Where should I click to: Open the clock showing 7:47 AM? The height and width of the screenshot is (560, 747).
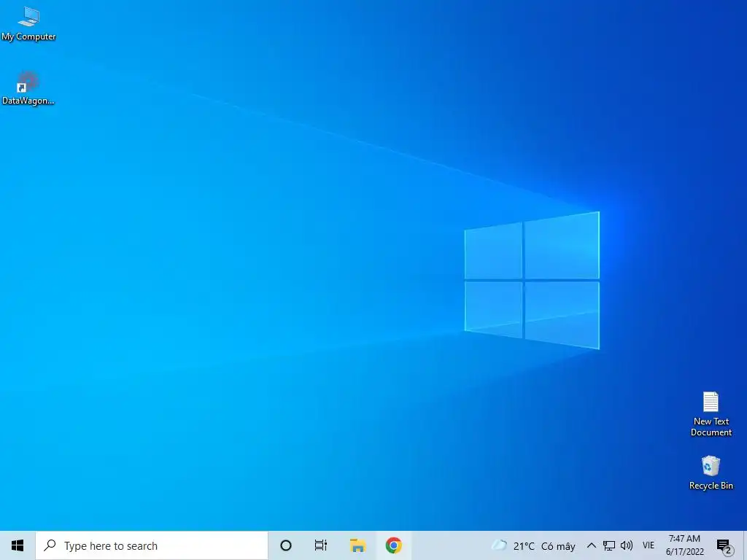684,545
